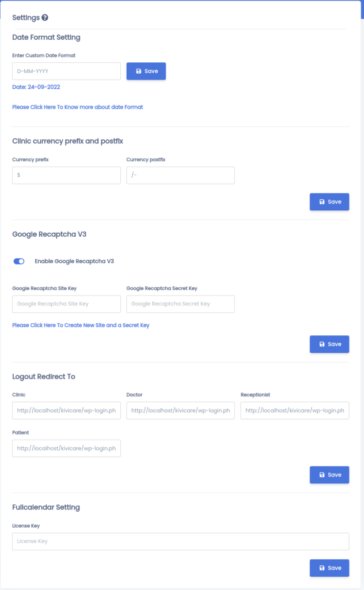Click the Clinic logout redirect URL field

67,410
